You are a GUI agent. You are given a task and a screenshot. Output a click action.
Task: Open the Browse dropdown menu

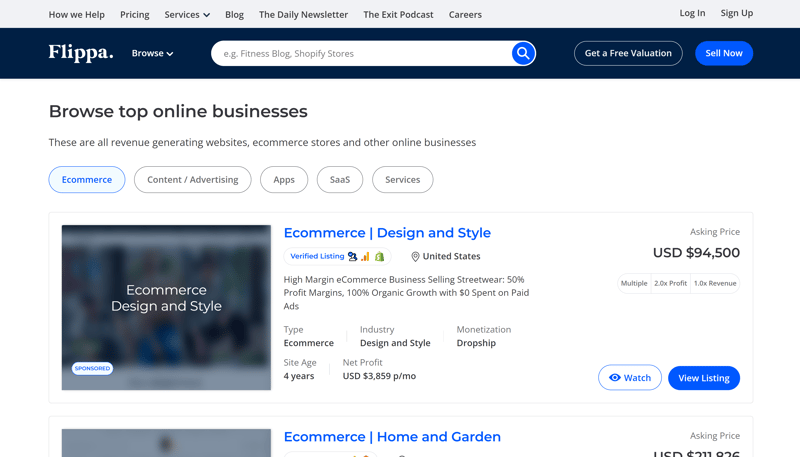tap(152, 53)
